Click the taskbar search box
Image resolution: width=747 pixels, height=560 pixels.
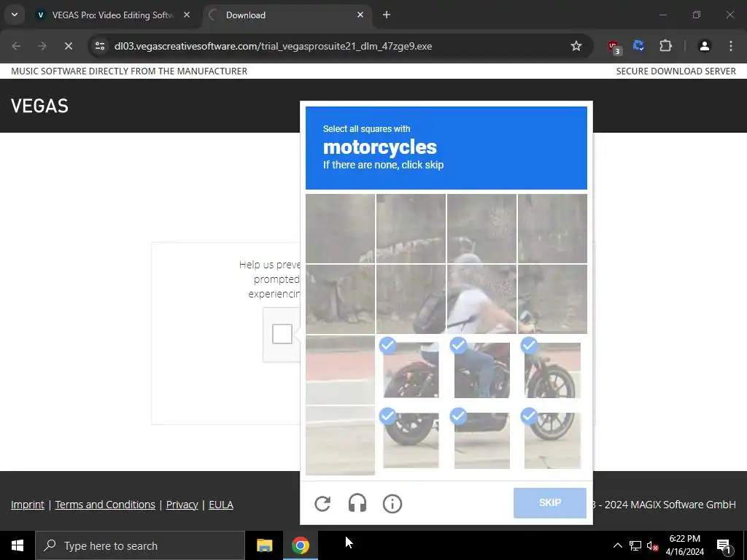point(140,545)
